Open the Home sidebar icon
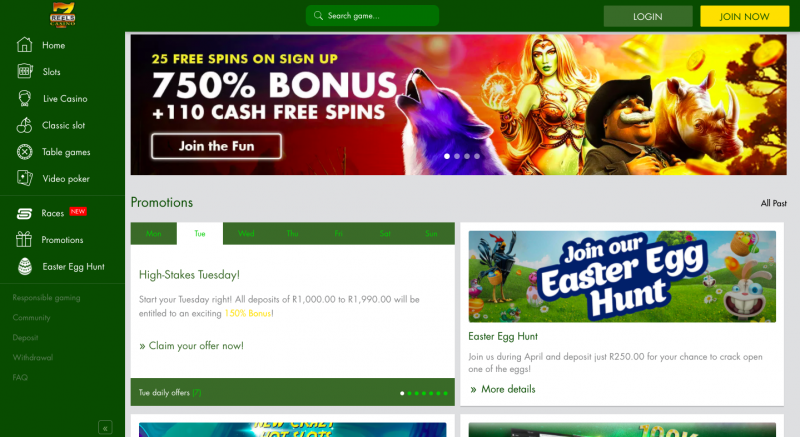Image resolution: width=800 pixels, height=437 pixels. 24,45
